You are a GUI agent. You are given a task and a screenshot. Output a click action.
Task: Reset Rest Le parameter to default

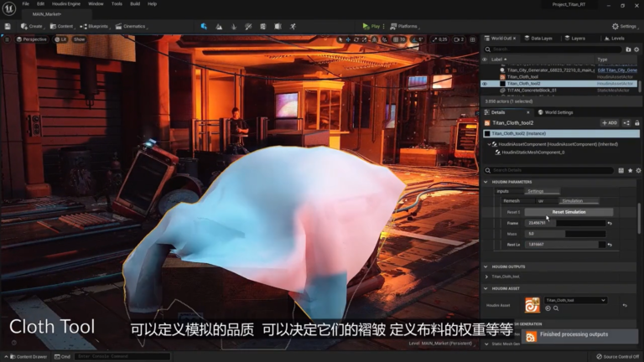610,245
